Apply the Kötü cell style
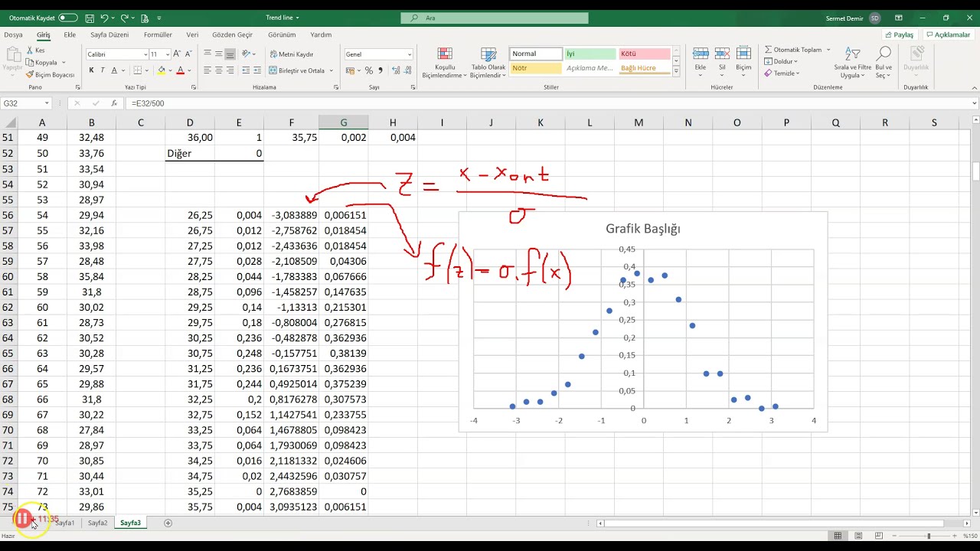Screen dimensions: 980x551 coord(645,54)
